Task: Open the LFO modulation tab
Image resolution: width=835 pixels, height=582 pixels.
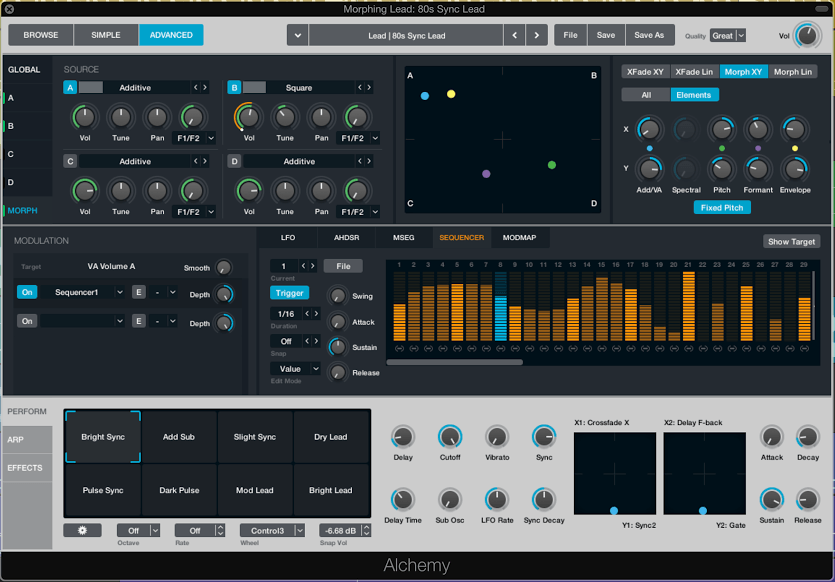Action: (x=288, y=237)
